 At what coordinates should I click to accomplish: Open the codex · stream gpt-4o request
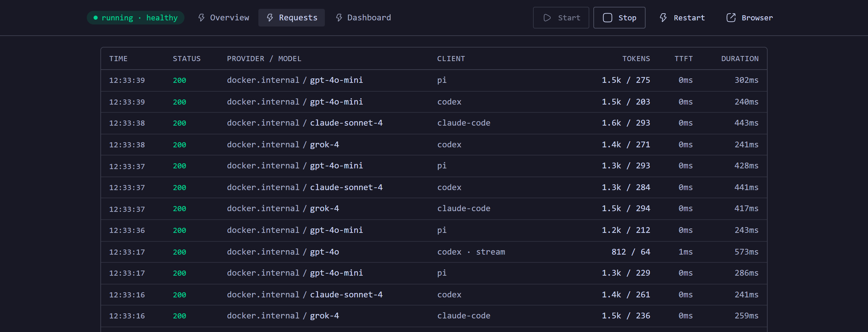434,252
